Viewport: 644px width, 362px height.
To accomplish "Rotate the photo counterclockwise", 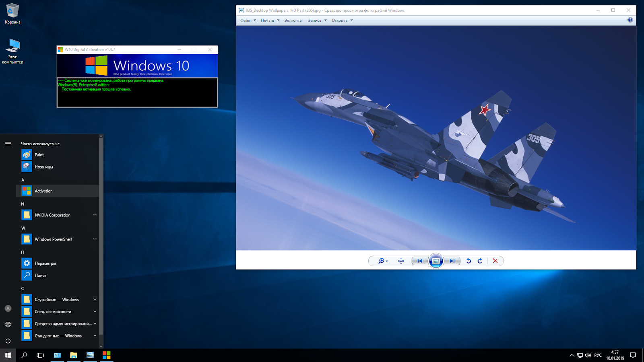I will (468, 261).
